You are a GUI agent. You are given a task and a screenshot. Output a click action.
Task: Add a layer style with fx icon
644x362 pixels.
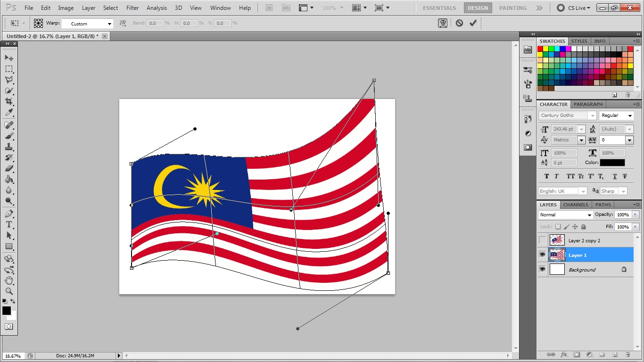[563, 354]
